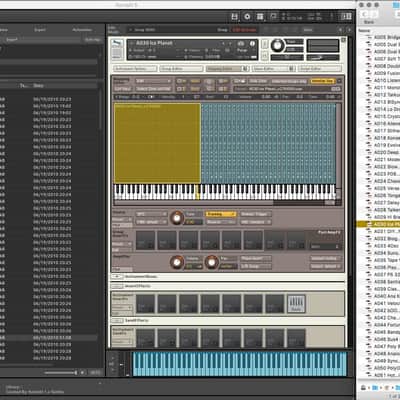Open the HQI default quality dropdown

click(x=151, y=222)
